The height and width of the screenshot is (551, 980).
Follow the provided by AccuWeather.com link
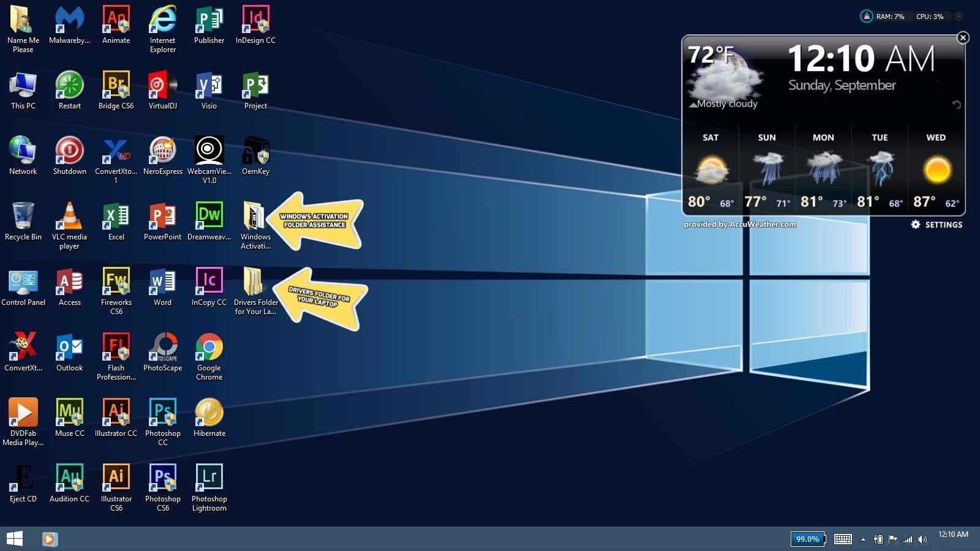740,225
